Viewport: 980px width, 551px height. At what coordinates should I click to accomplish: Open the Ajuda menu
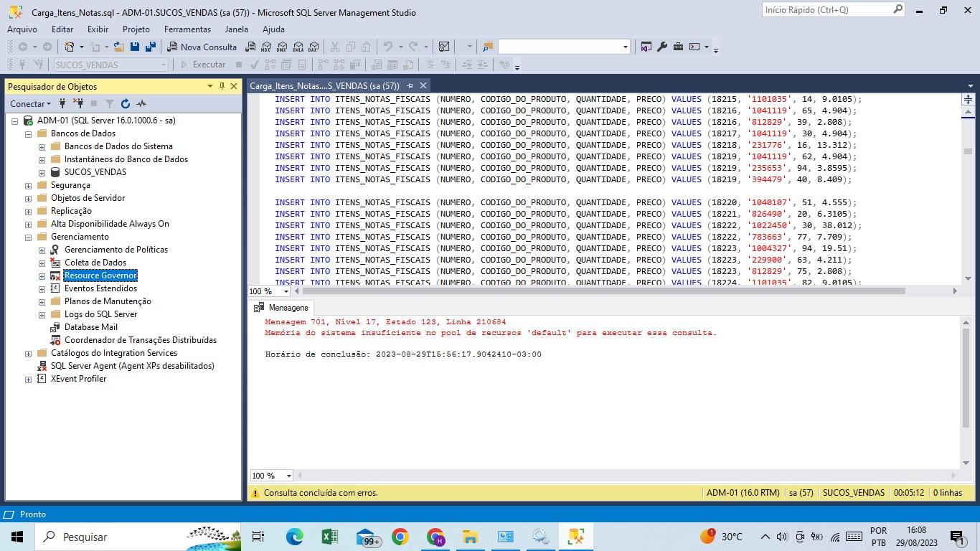tap(273, 29)
